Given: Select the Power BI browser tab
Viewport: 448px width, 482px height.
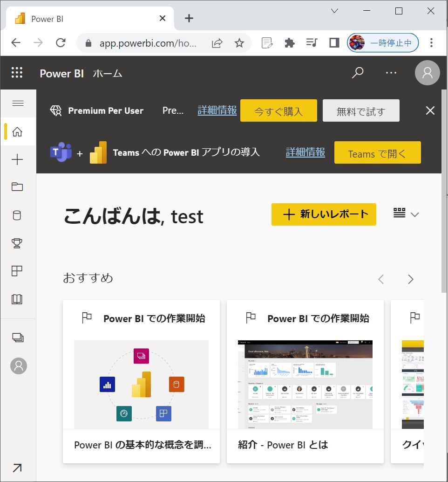Looking at the screenshot, I should 89,19.
